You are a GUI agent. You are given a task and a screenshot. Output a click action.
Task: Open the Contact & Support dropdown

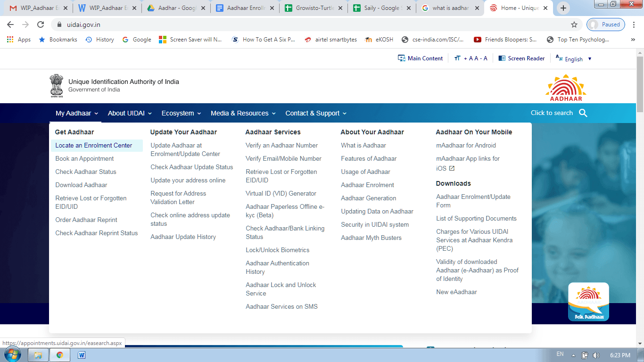316,113
